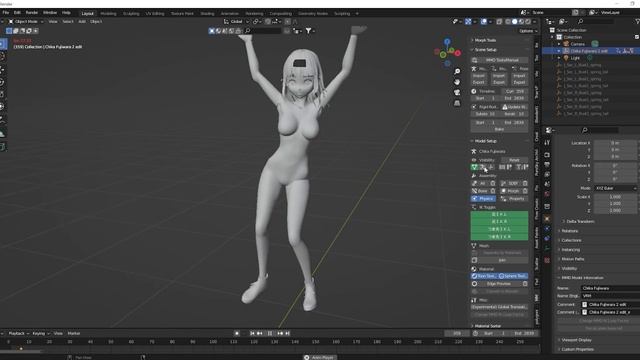This screenshot has height=360, width=640.
Task: Switch to the Geometry Nodes workspace tab
Action: 313,13
